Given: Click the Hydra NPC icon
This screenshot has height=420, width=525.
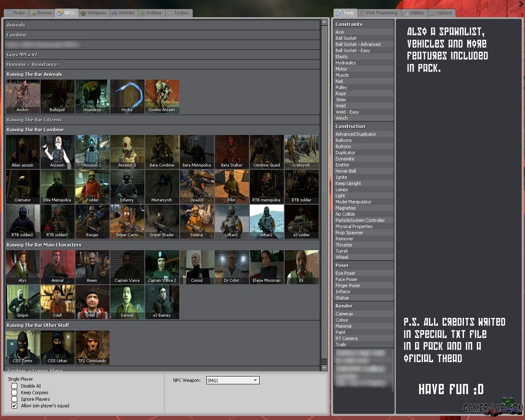Looking at the screenshot, I should point(127,97).
